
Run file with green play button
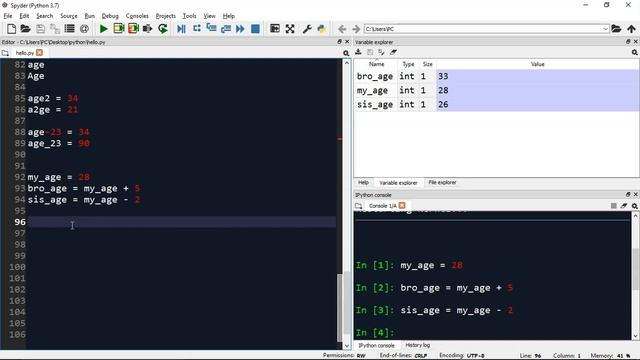104,29
